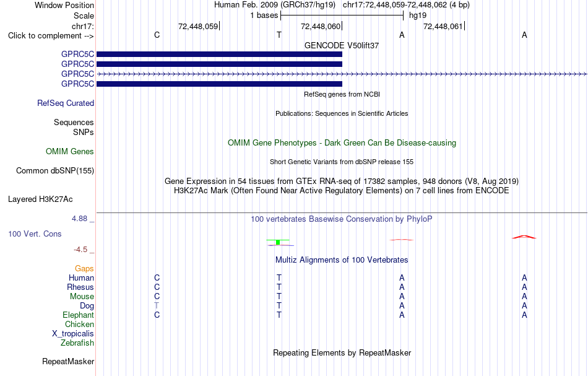This screenshot has height=376, width=588.
Task: Click coordinate label 72,448,060
Action: [x=321, y=26]
